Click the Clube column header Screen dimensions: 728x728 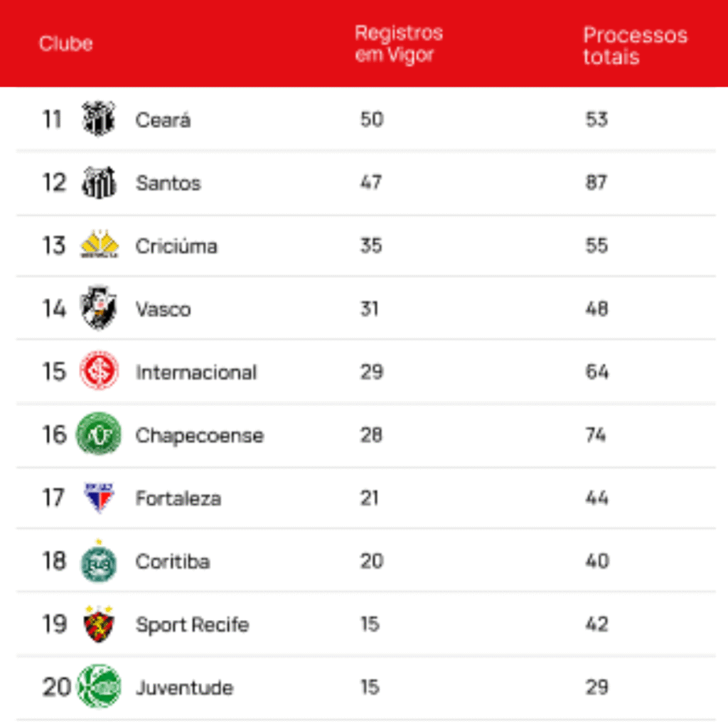coord(65,43)
